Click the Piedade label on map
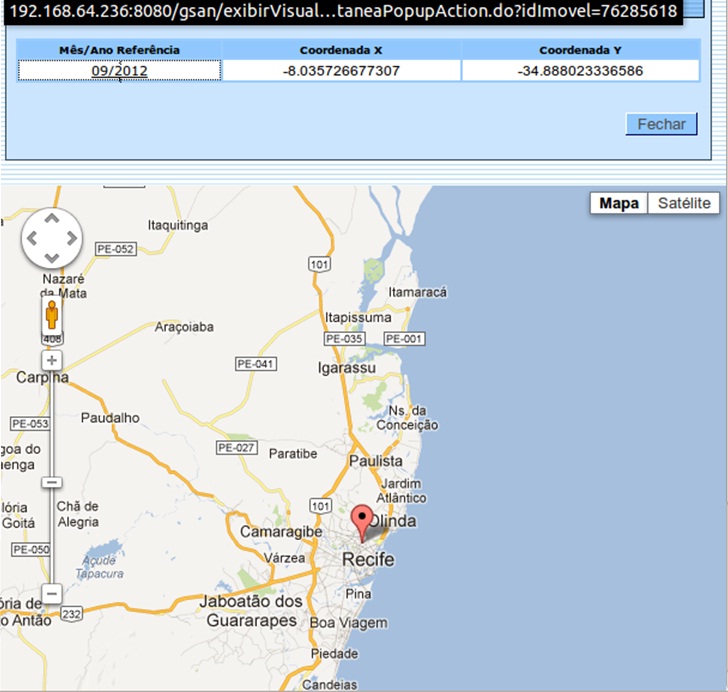The width and height of the screenshot is (728, 692). pos(334,654)
